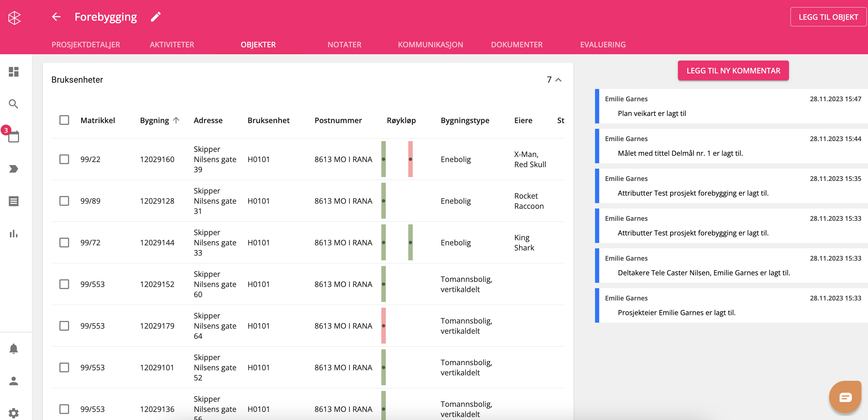This screenshot has height=420, width=868.
Task: Click comment about Delmål nr. 1
Action: [680, 153]
